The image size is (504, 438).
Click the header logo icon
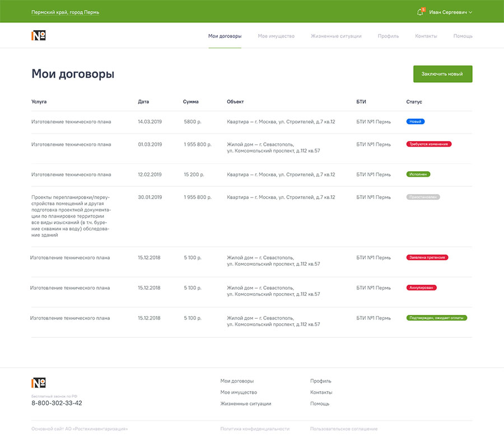click(x=39, y=36)
